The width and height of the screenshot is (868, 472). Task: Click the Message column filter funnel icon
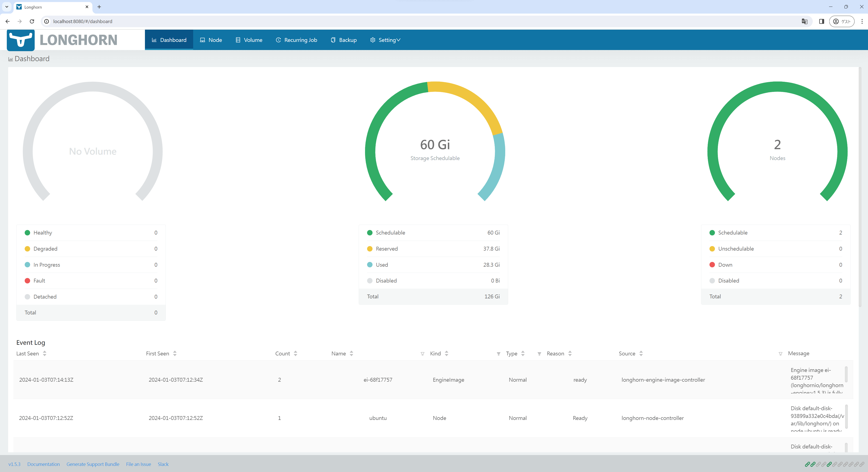click(x=780, y=354)
